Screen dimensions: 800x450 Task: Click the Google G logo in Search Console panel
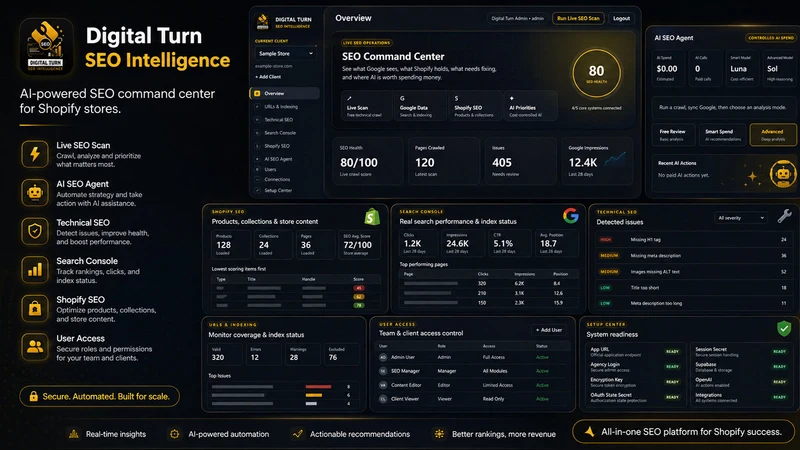(570, 216)
